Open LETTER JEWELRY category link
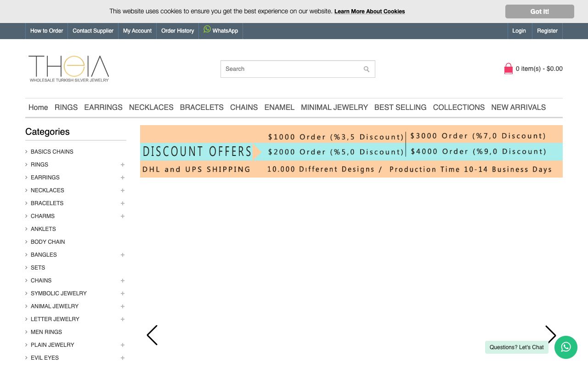This screenshot has height=368, width=588. (x=55, y=319)
